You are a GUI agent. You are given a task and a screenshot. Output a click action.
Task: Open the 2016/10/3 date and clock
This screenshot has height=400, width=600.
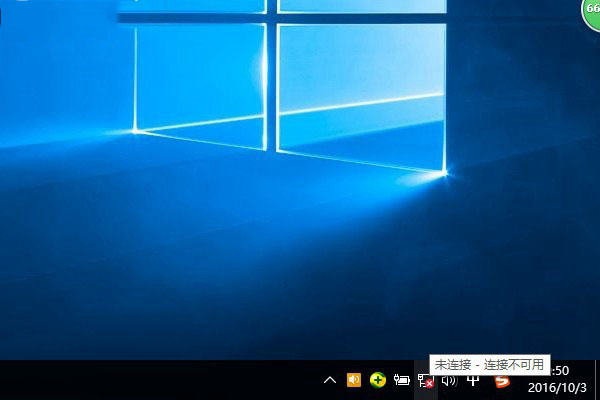557,380
